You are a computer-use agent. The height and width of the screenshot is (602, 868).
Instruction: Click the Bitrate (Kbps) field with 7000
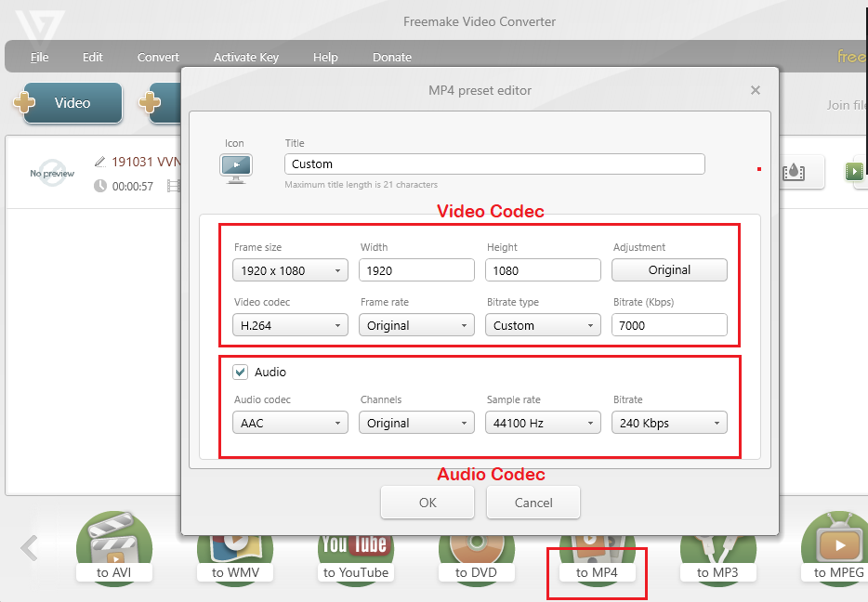pyautogui.click(x=669, y=325)
